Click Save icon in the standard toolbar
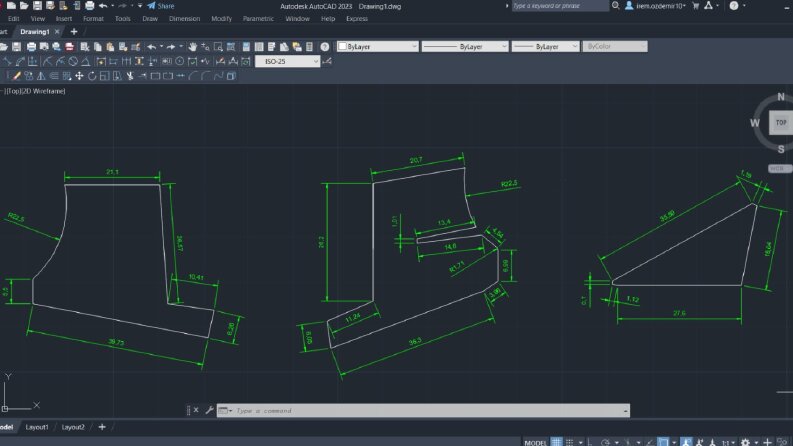Viewport: 793px width, 446px height. pyautogui.click(x=17, y=47)
